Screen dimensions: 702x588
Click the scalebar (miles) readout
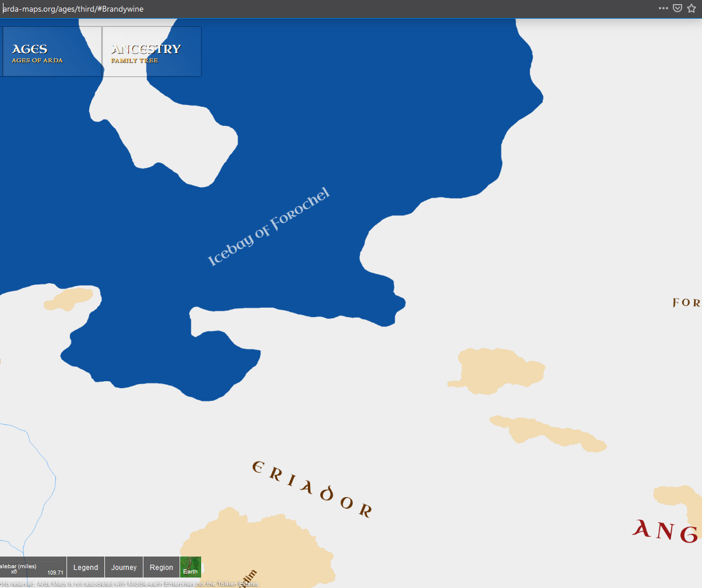pyautogui.click(x=33, y=567)
